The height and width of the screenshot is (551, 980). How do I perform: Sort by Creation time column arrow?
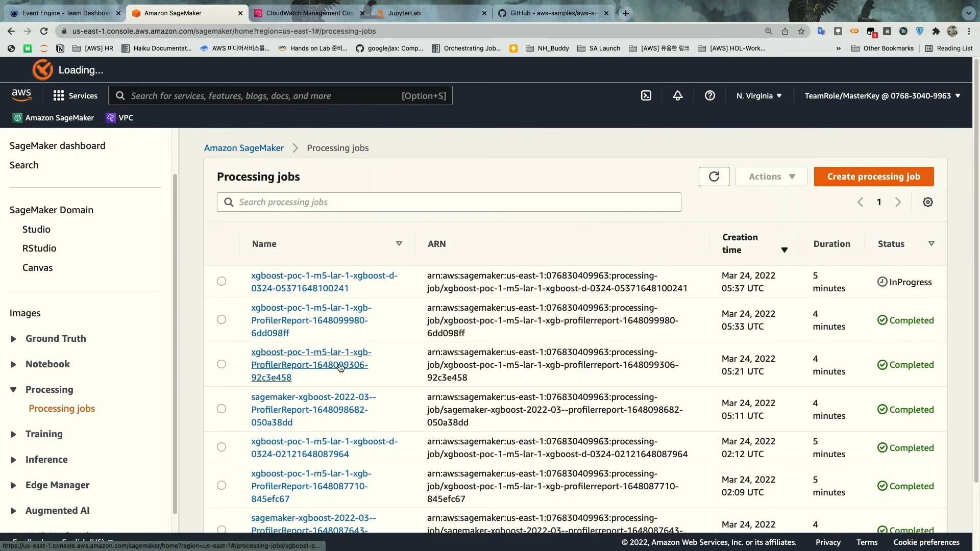(x=785, y=250)
